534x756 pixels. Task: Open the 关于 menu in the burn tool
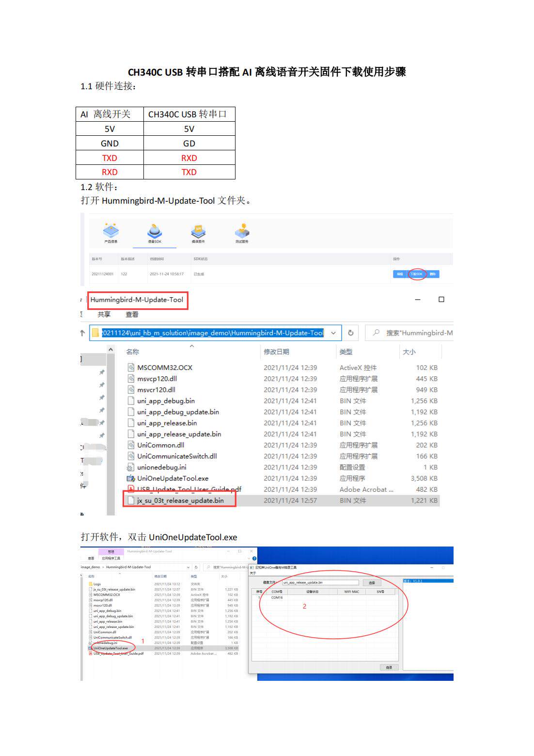(x=253, y=573)
